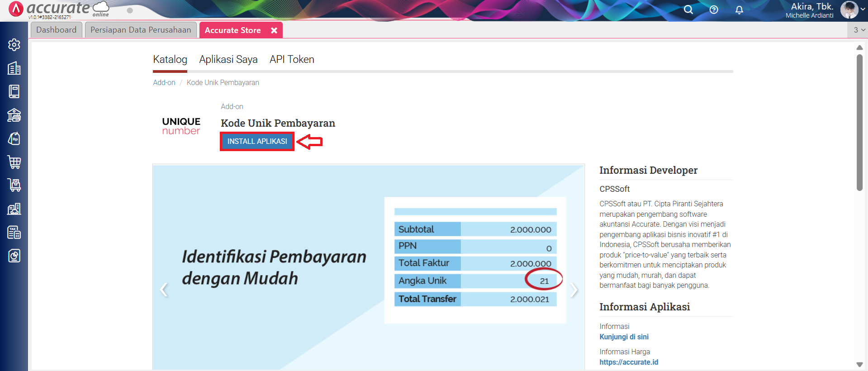Open the General Ledger book icon
Image resolution: width=868 pixels, height=371 pixels.
point(14,92)
